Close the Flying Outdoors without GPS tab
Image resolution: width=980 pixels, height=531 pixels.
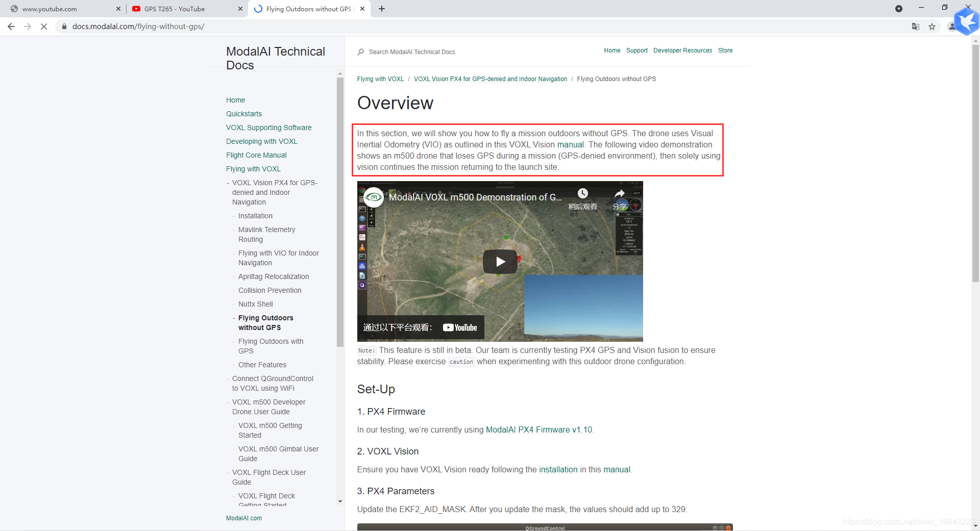(362, 9)
